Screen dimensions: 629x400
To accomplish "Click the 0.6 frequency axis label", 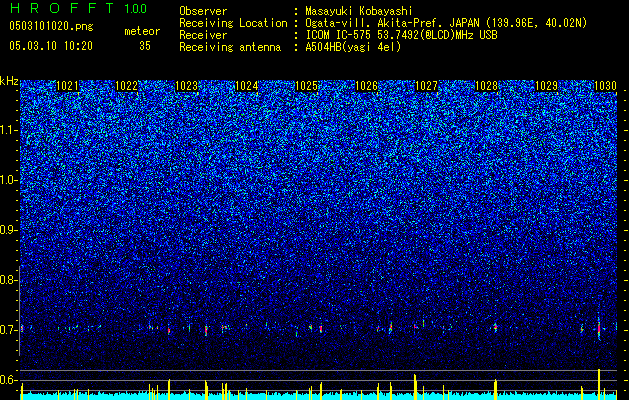I will coord(8,380).
